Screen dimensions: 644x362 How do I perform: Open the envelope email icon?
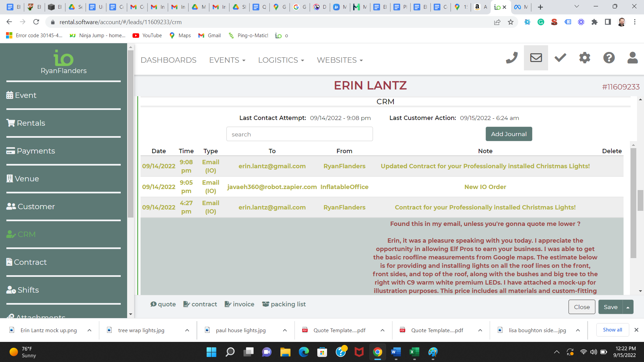click(x=536, y=58)
